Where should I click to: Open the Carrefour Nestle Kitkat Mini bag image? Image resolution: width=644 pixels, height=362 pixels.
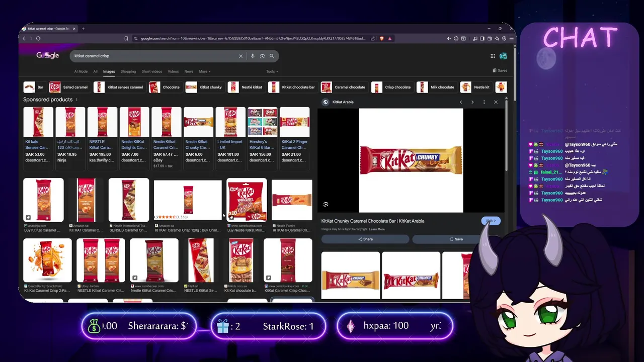tap(247, 200)
